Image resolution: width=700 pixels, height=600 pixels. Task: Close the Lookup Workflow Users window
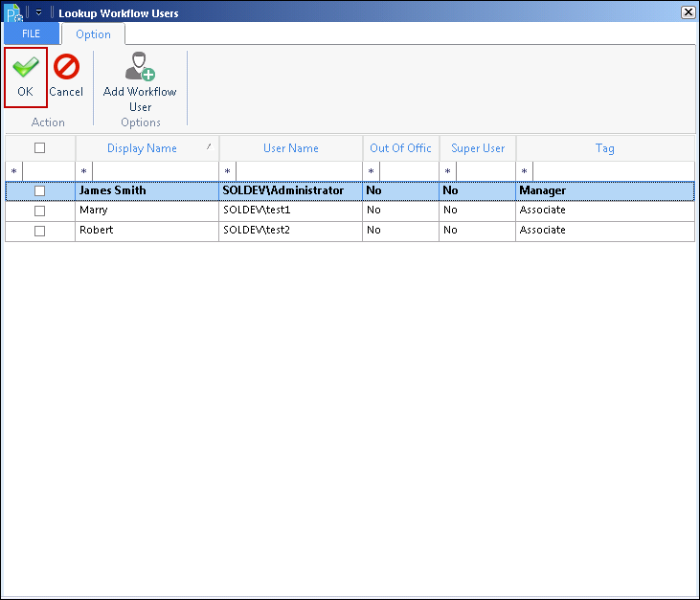point(688,12)
